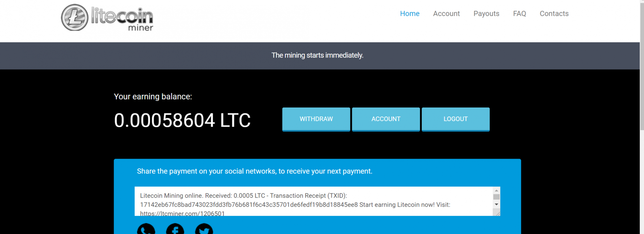The height and width of the screenshot is (234, 644).
Task: Click the text box scrollbar up arrow
Action: 497,191
